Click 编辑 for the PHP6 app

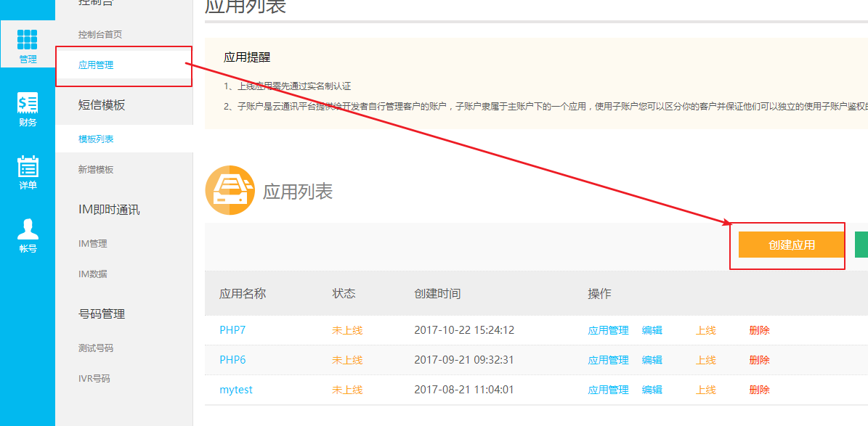click(652, 360)
